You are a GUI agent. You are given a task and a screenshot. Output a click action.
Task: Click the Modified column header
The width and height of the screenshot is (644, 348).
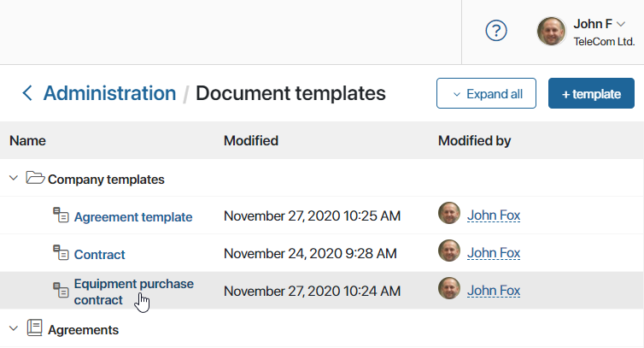(x=251, y=141)
